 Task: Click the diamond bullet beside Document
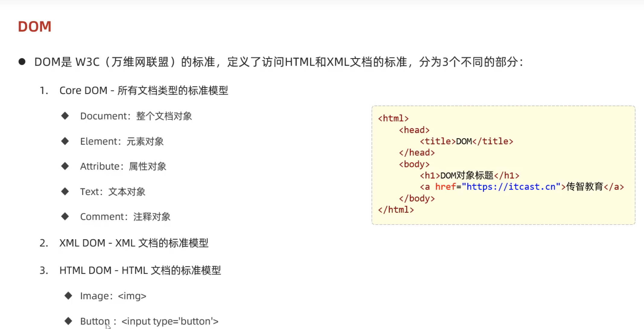65,116
